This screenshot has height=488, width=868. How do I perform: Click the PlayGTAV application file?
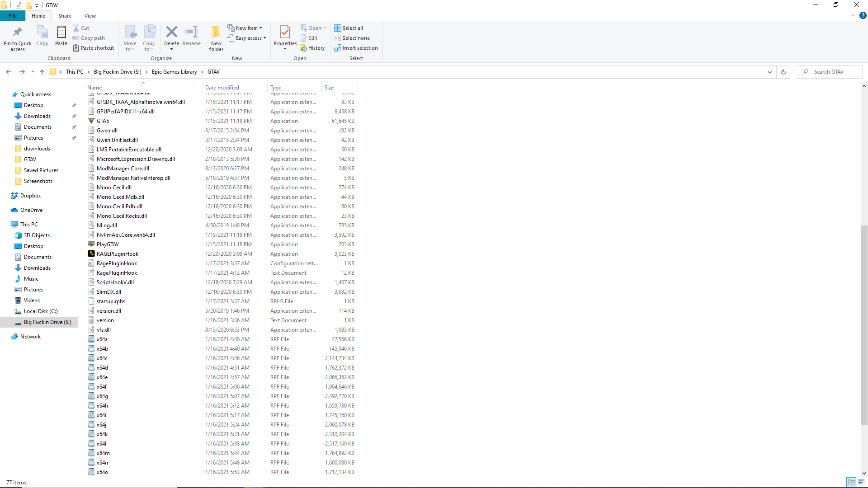click(108, 244)
